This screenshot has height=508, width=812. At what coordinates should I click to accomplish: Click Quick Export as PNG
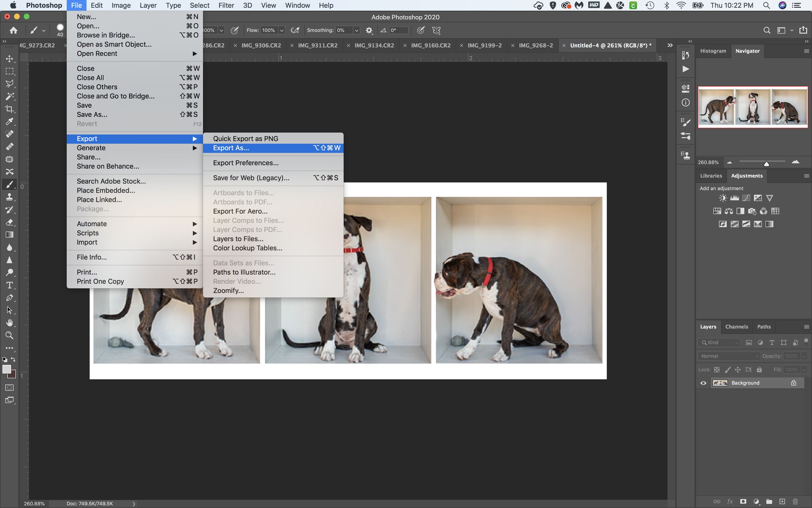click(246, 138)
